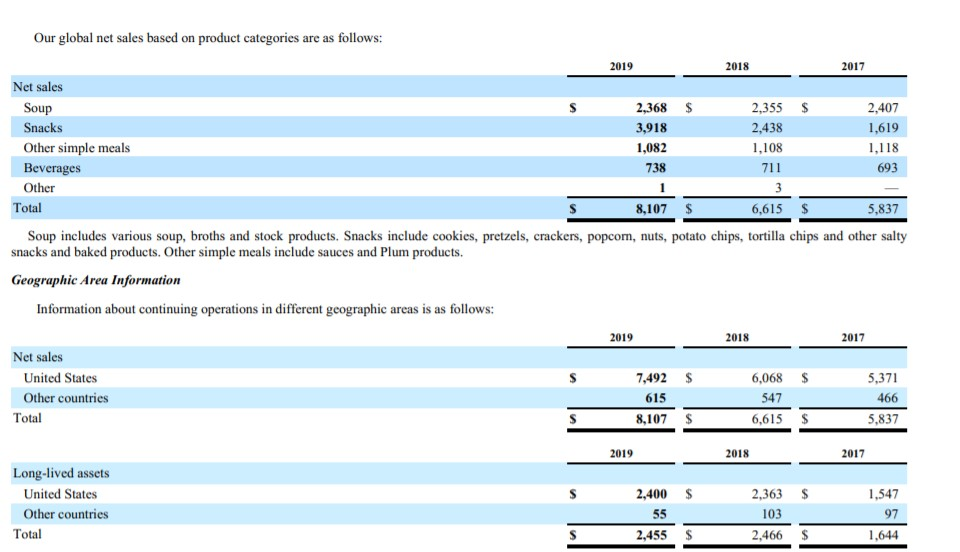Click Beverages 2018 value "711"
Screen dimensions: 960x552
(771, 168)
